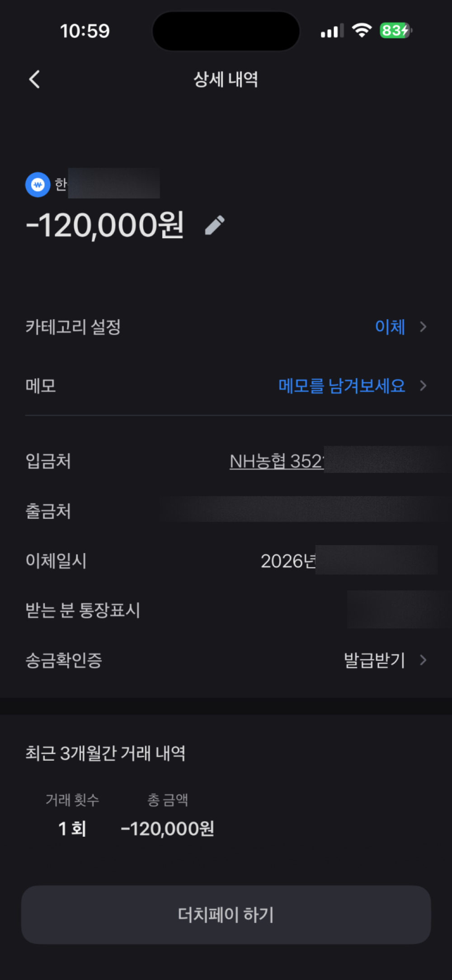
Task: Tap the cellular signal bars icon
Action: [332, 31]
